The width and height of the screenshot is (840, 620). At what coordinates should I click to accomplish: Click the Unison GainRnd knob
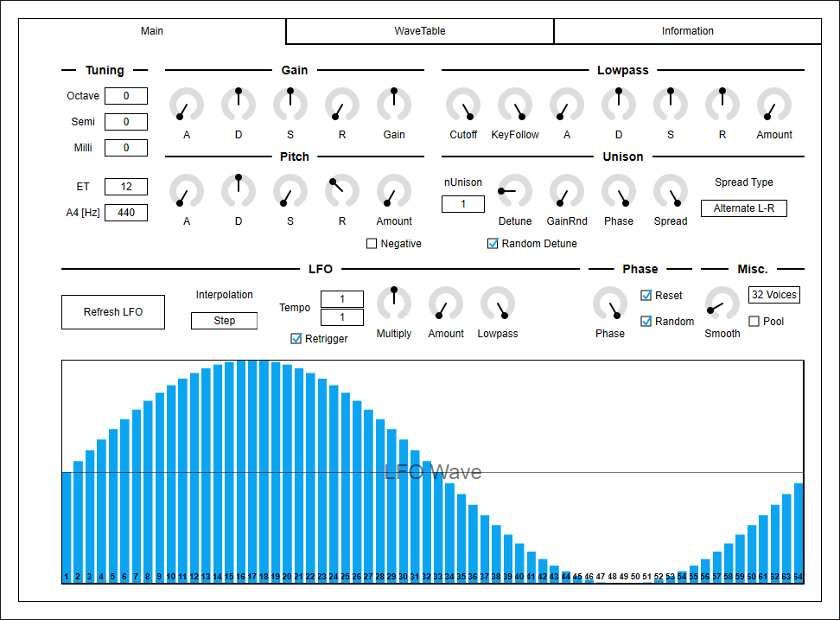point(567,191)
